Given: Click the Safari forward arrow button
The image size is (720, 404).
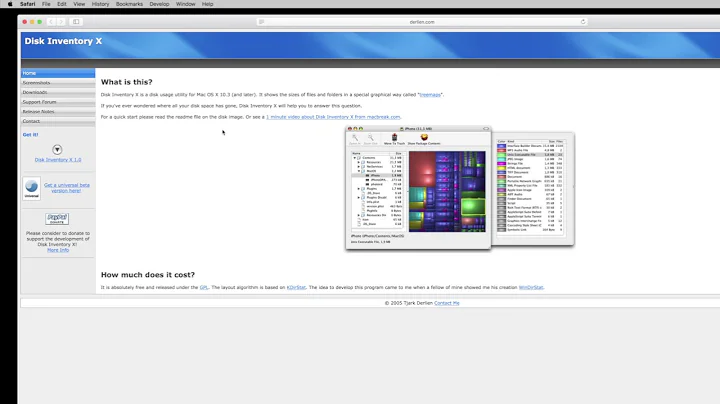Looking at the screenshot, I should point(61,22).
